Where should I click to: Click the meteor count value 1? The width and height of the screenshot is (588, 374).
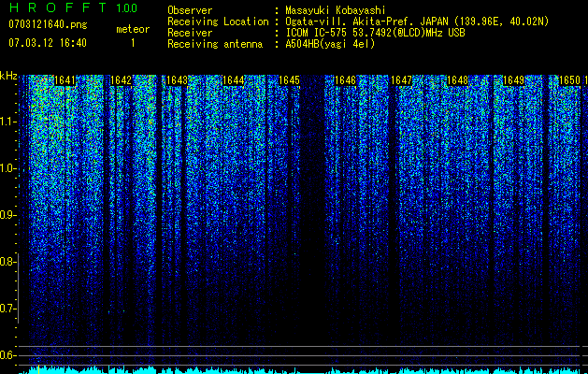coord(133,43)
